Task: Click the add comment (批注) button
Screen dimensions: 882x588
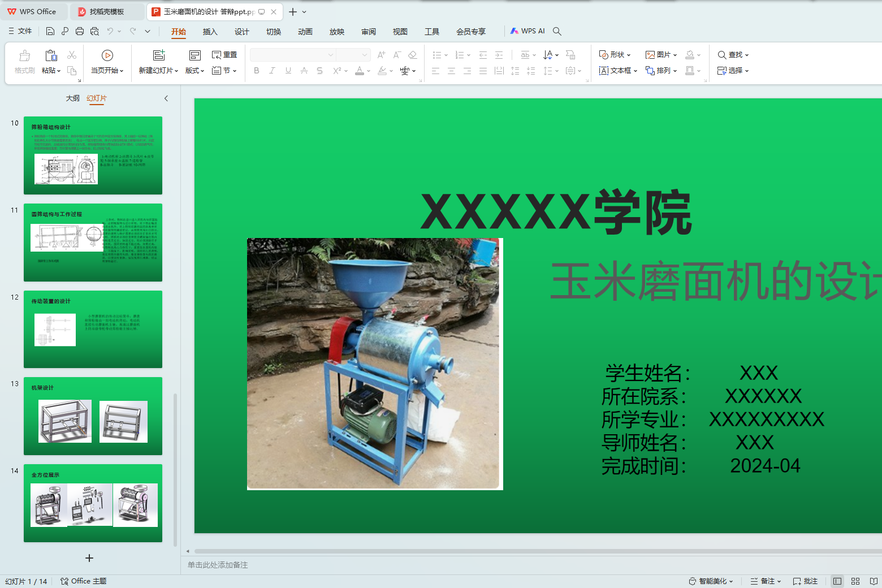Action: click(805, 581)
